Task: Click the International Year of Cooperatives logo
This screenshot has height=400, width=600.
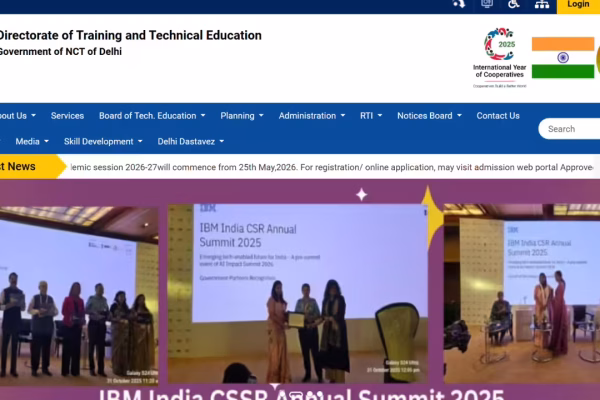Action: point(499,57)
